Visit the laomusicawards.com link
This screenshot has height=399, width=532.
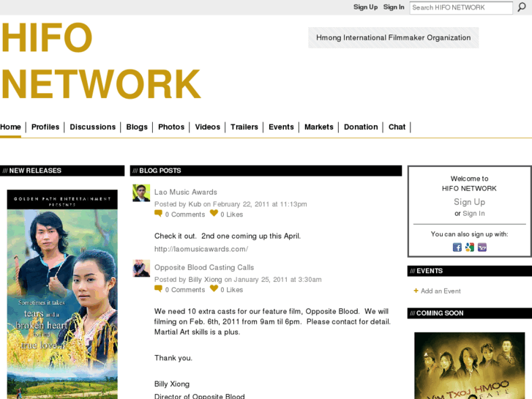point(201,249)
